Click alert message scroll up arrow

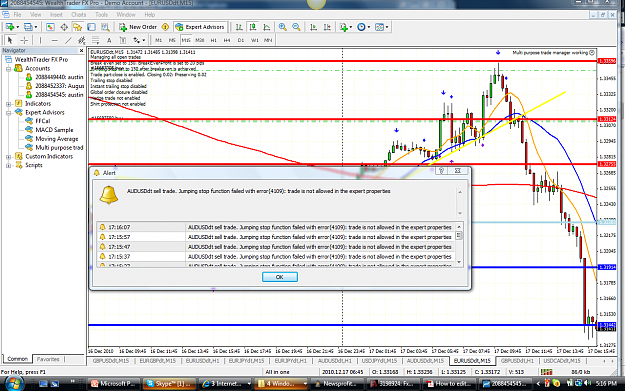pos(460,192)
